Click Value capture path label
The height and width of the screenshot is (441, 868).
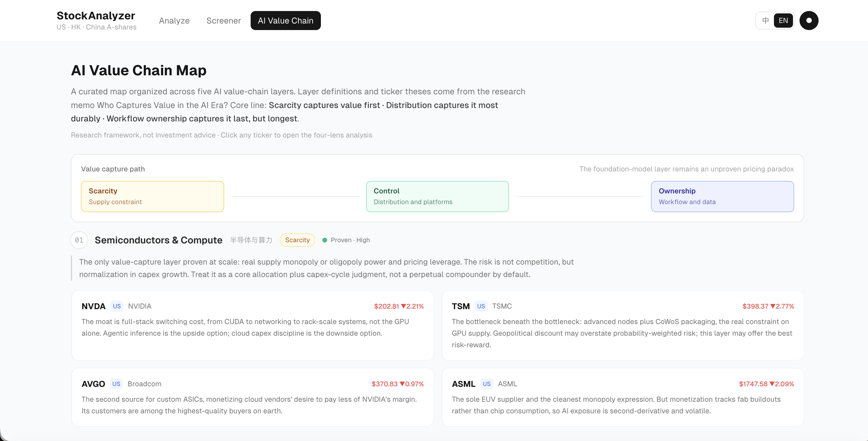point(113,169)
